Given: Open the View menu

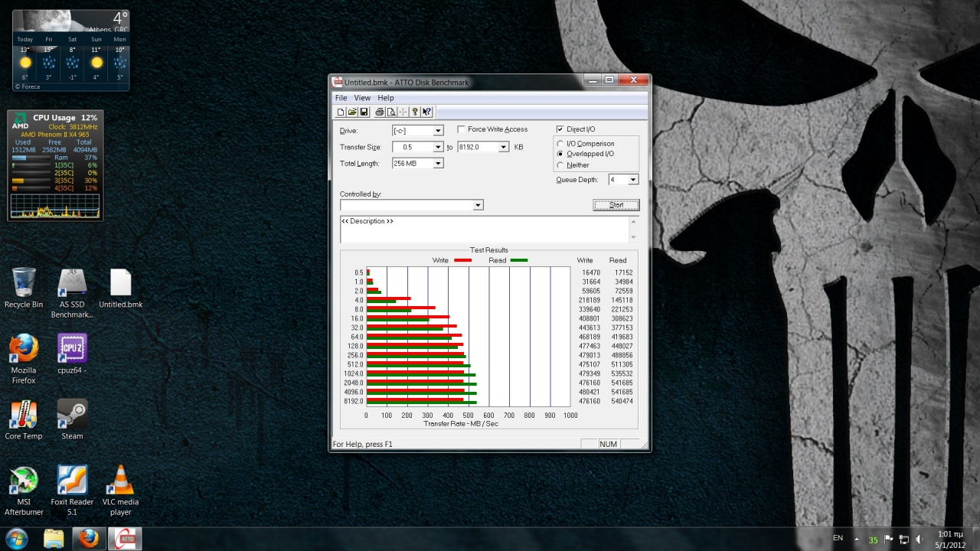Looking at the screenshot, I should point(362,98).
